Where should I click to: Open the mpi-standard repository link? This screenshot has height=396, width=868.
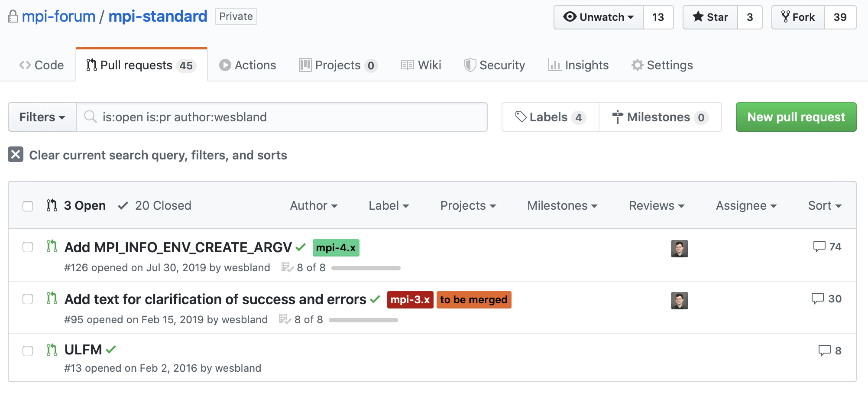coord(158,16)
